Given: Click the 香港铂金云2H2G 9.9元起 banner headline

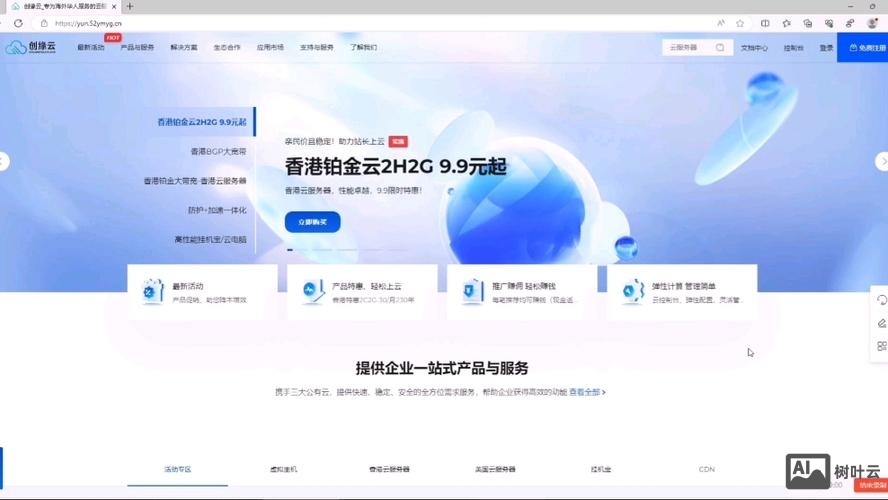Looking at the screenshot, I should (395, 166).
